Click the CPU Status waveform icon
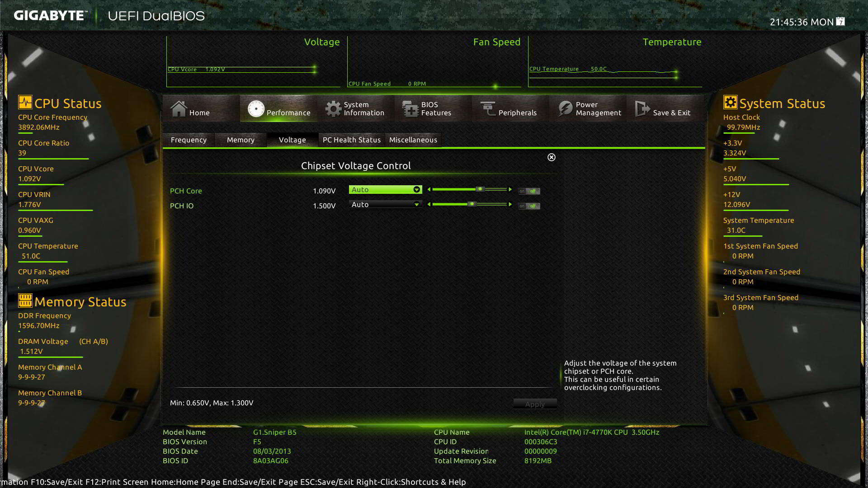 (25, 102)
